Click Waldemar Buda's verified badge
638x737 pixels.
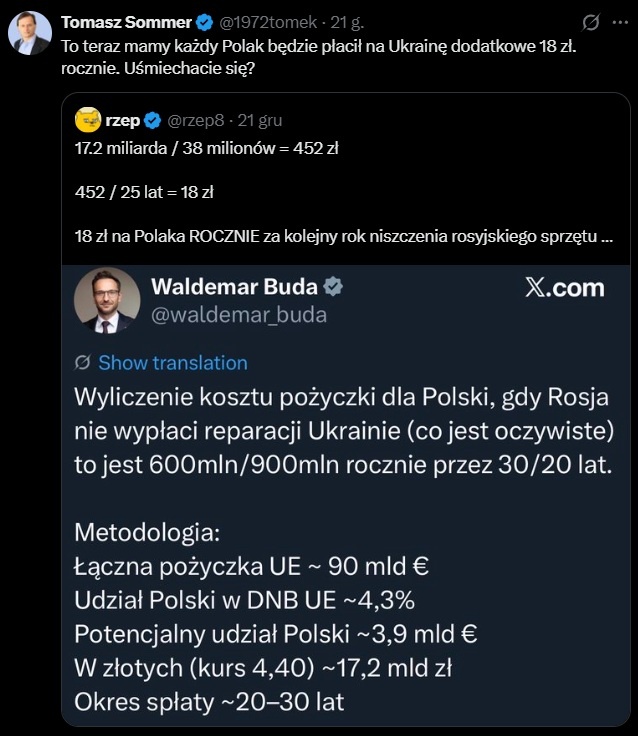click(334, 287)
